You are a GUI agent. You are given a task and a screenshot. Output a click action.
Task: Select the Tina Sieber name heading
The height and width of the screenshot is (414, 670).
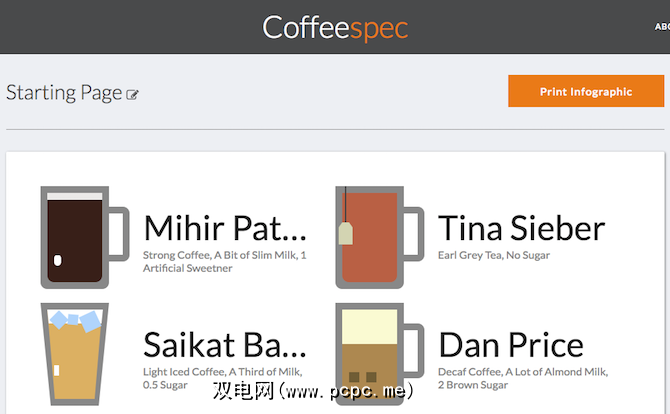521,228
